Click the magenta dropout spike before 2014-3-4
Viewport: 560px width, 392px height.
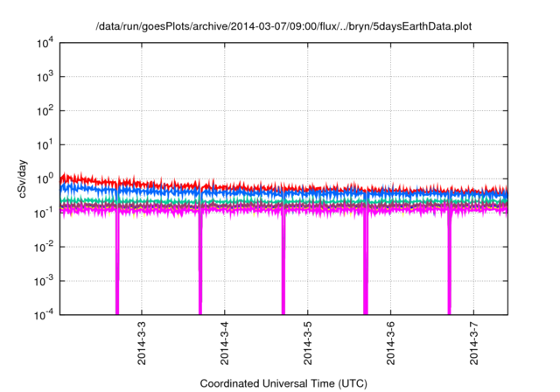(200, 264)
